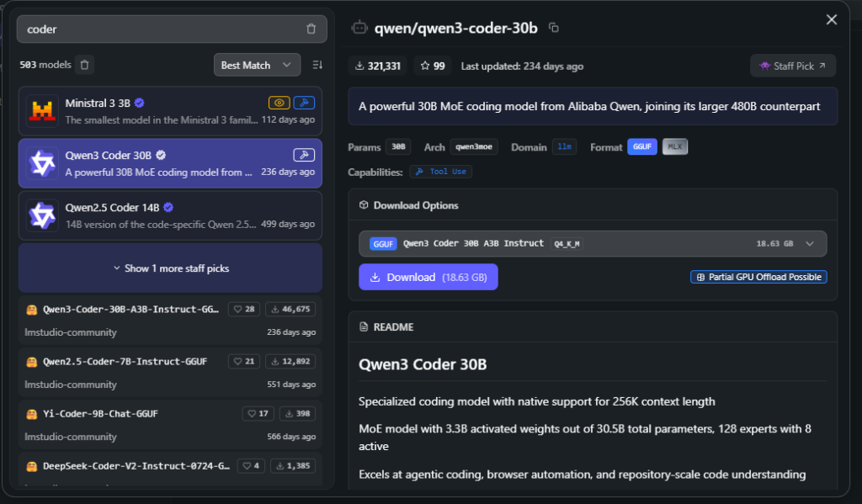Select the GGUF format option
Screen dimensions: 862x504
point(642,147)
